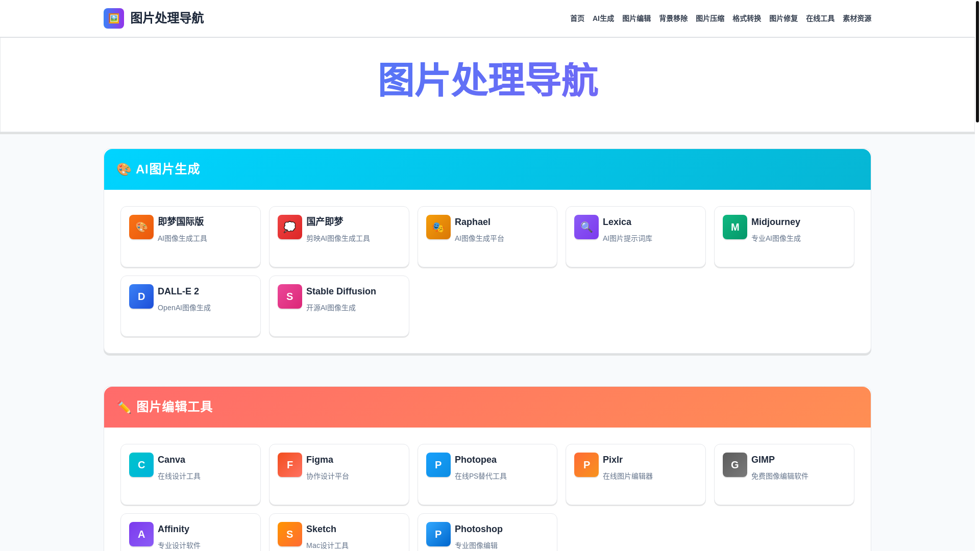
Task: Click the GIMP G icon
Action: [x=735, y=465]
